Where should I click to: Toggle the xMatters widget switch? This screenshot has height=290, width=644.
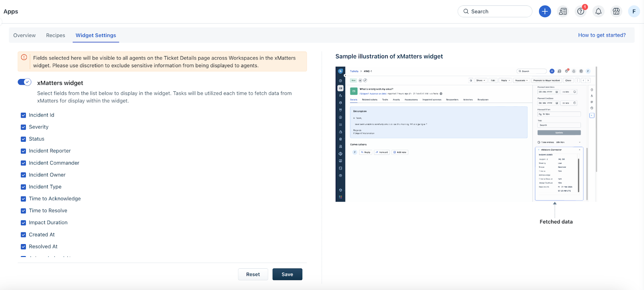tap(25, 82)
